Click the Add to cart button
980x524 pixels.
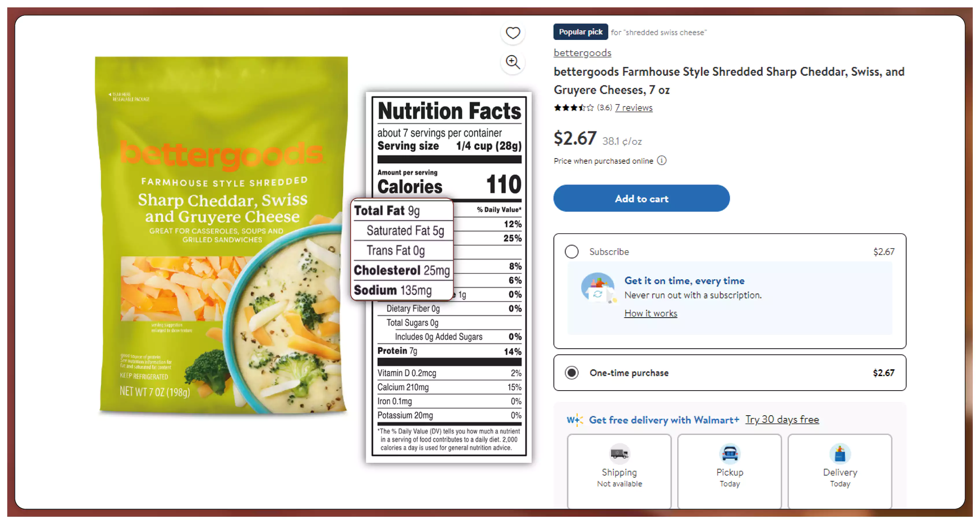click(642, 199)
